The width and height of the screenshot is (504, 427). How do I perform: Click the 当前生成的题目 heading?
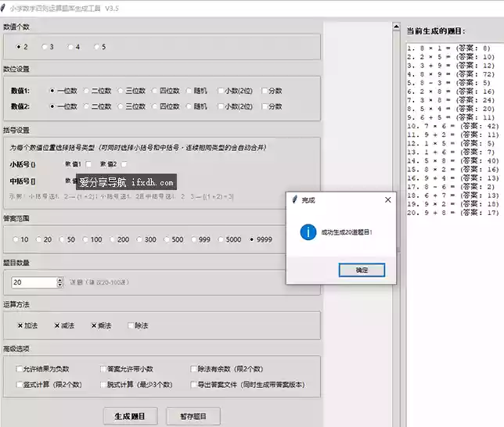[436, 31]
